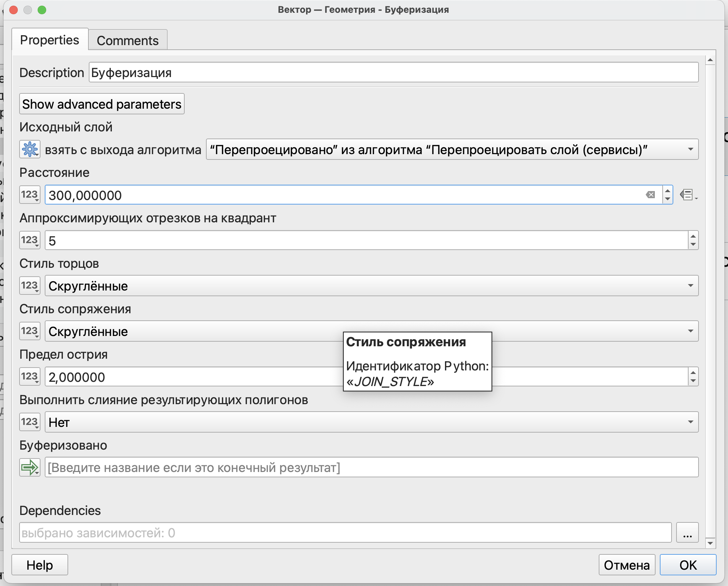Click the 123 icon beside Стиль сопряжения
This screenshot has width=728, height=586.
[x=30, y=331]
